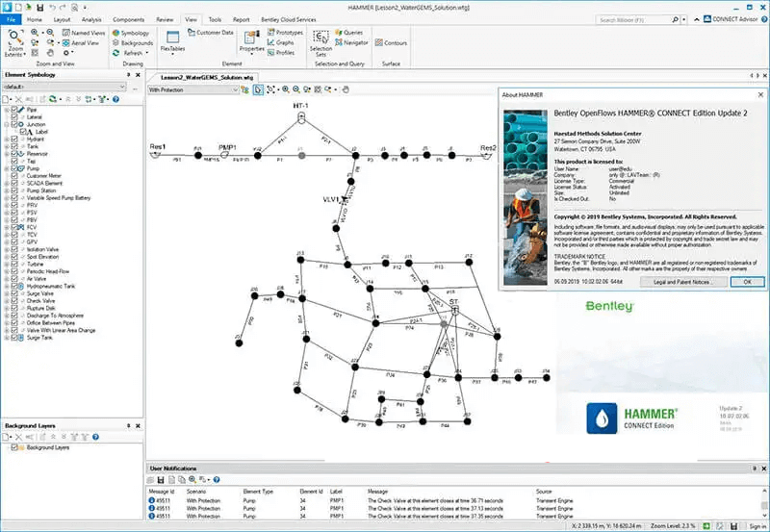Open Customer Data
This screenshot has height=532, width=770.
pyautogui.click(x=211, y=33)
